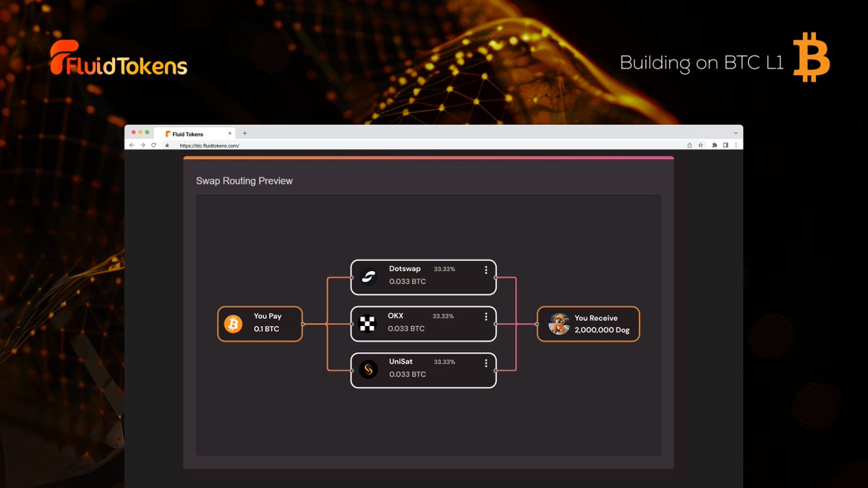Click the 0.033 BTC amount under OKX
The width and height of the screenshot is (868, 488).
pos(407,328)
